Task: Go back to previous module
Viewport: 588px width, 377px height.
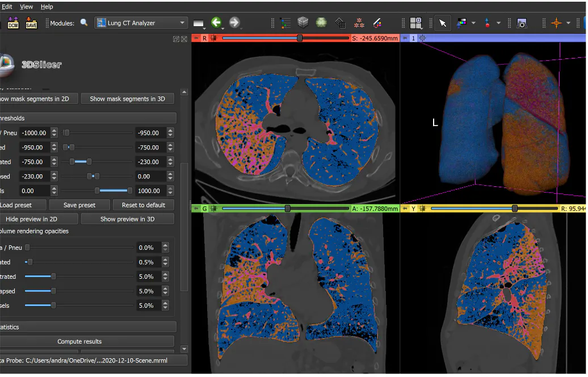Action: pyautogui.click(x=216, y=23)
